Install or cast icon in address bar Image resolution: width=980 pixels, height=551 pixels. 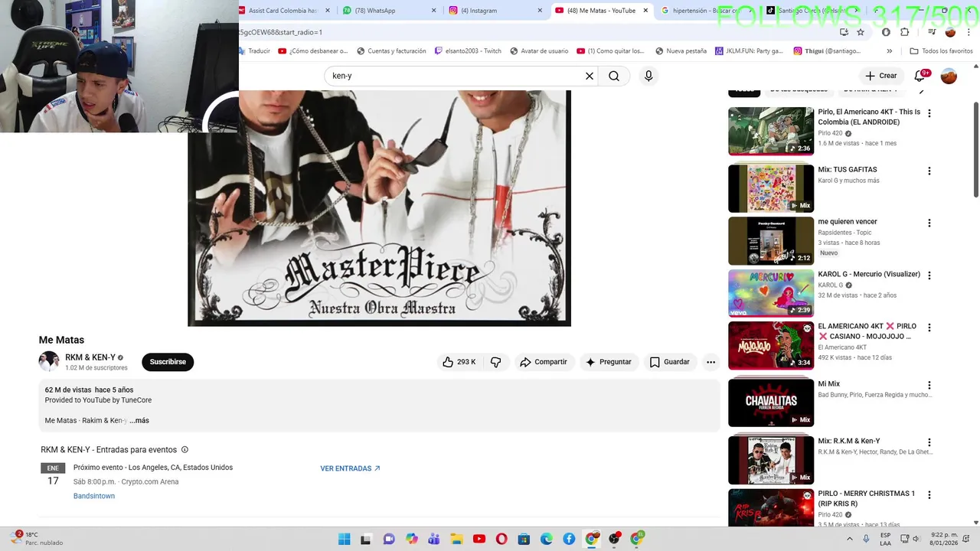[844, 32]
